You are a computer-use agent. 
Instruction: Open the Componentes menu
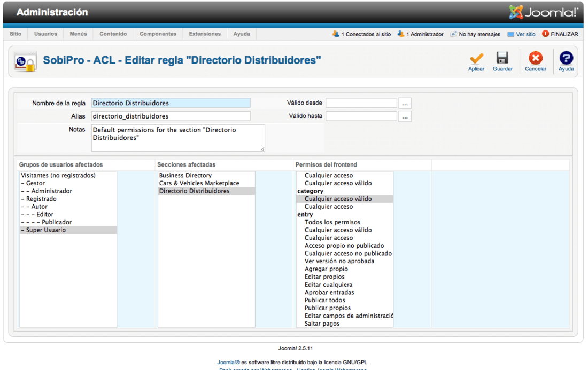158,34
